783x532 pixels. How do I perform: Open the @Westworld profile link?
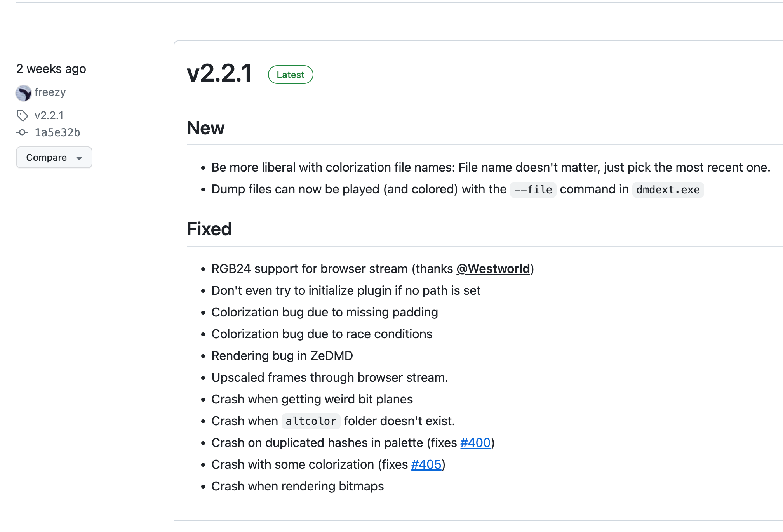[494, 268]
